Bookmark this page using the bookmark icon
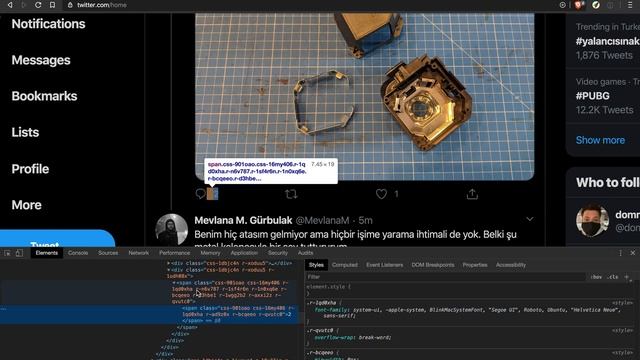This screenshot has width=640, height=360. (x=52, y=5)
